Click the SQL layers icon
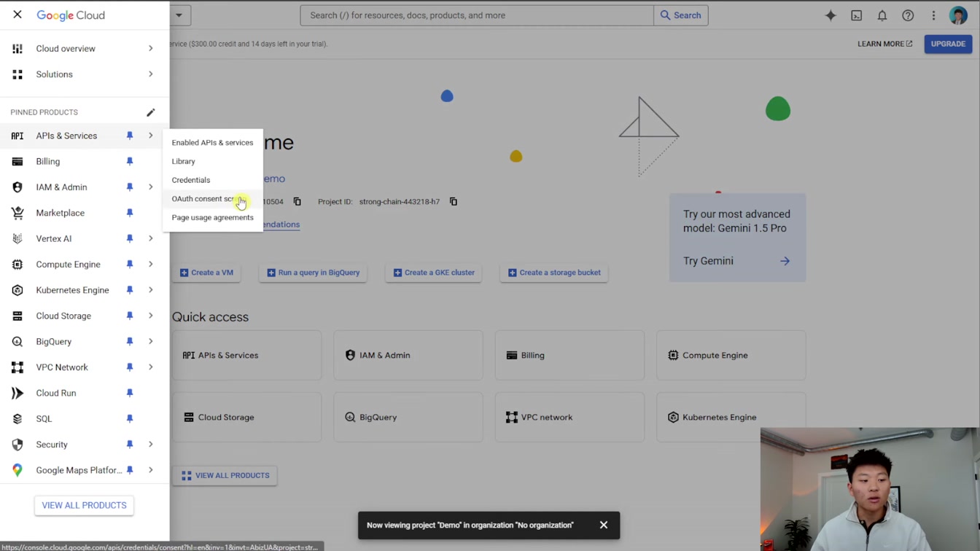980x551 pixels. [x=17, y=419]
